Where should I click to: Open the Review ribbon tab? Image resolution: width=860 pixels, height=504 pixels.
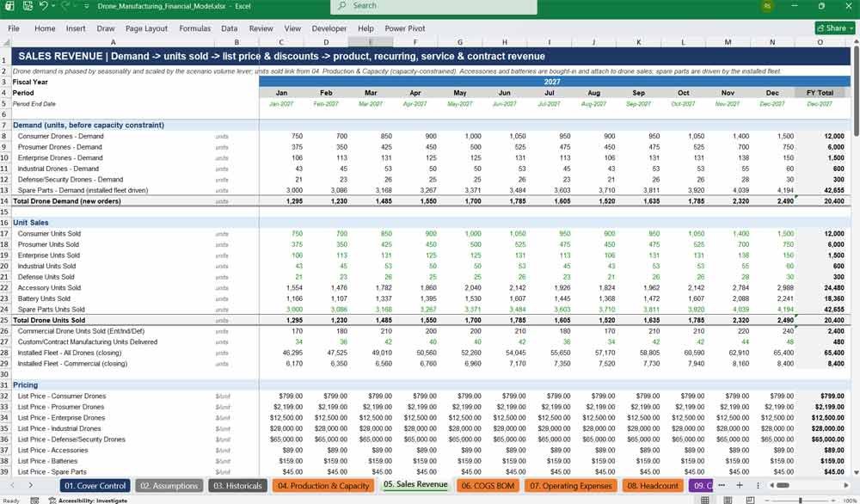tap(261, 28)
